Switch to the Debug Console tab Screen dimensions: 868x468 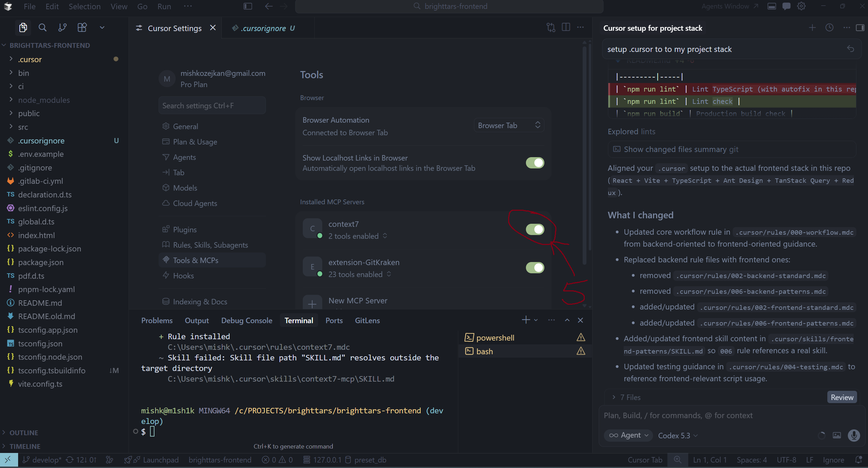pyautogui.click(x=247, y=320)
